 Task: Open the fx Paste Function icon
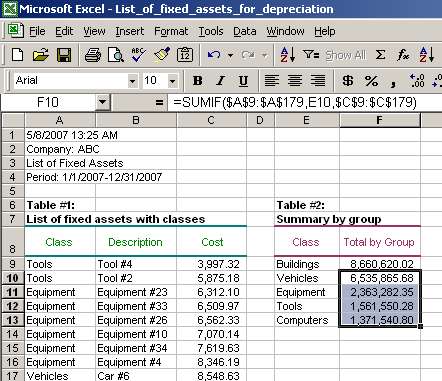pos(403,55)
